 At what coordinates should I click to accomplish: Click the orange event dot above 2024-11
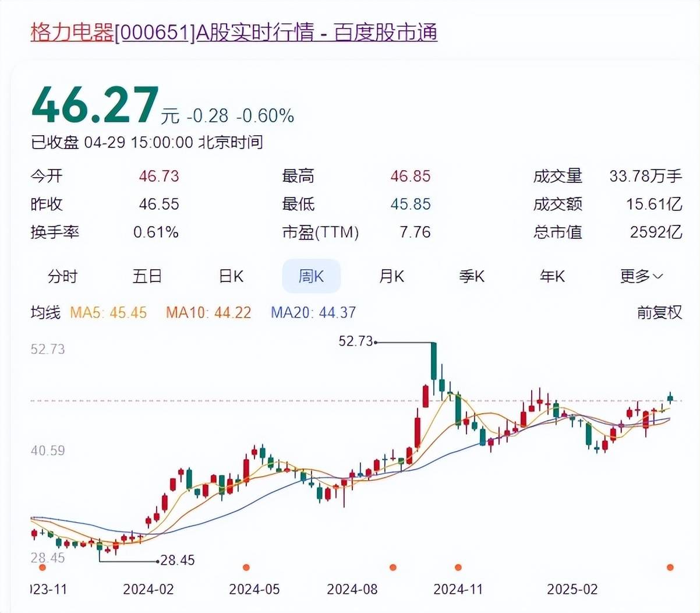coord(458,568)
